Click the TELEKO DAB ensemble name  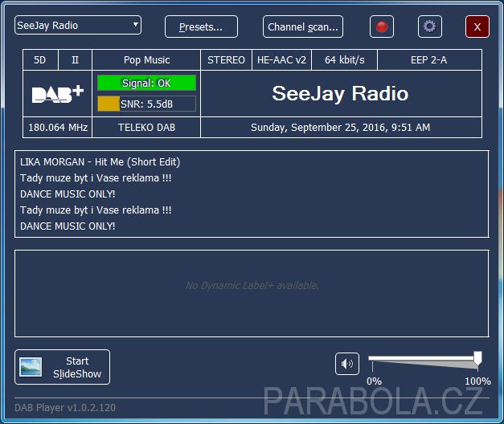click(x=146, y=128)
